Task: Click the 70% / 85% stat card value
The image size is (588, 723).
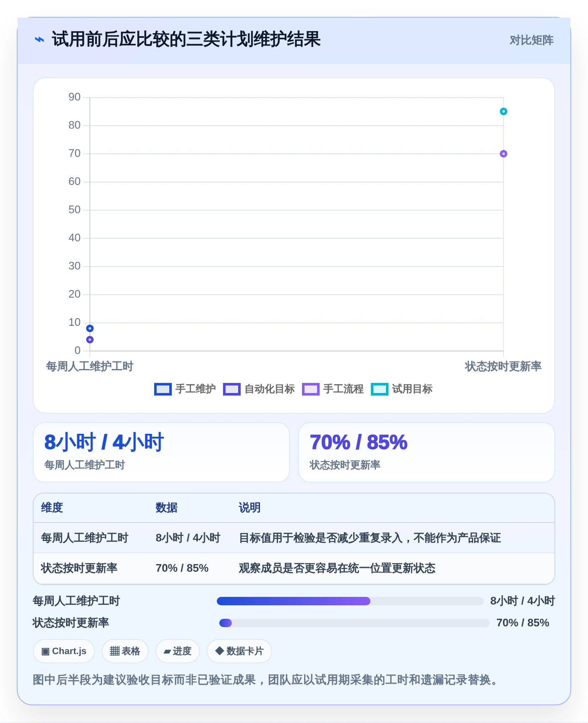Action: pyautogui.click(x=358, y=442)
